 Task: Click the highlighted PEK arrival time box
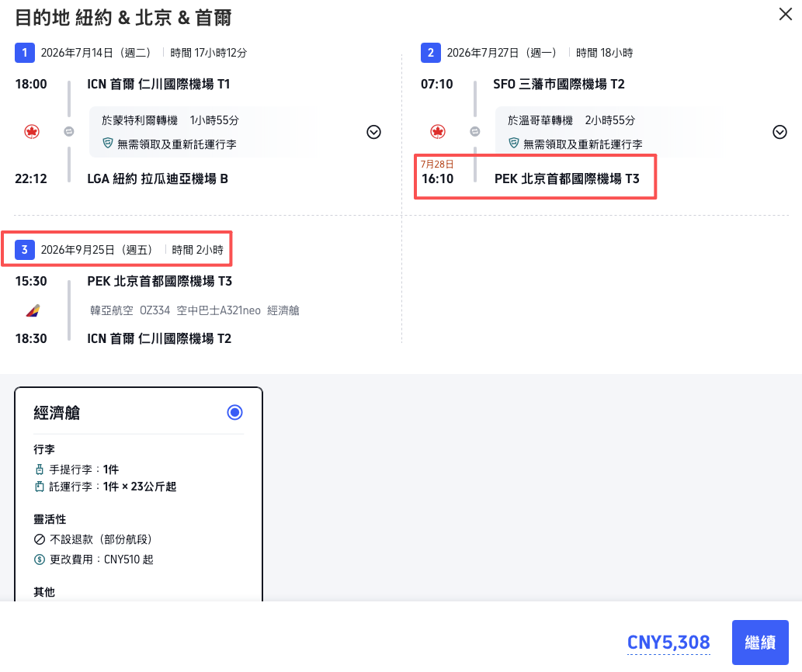(535, 177)
